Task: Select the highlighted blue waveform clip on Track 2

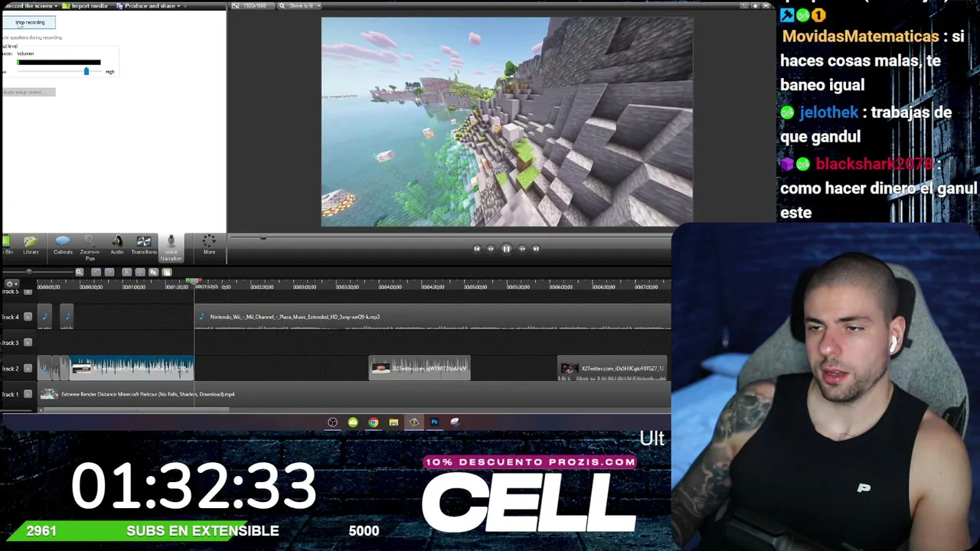Action: point(132,368)
